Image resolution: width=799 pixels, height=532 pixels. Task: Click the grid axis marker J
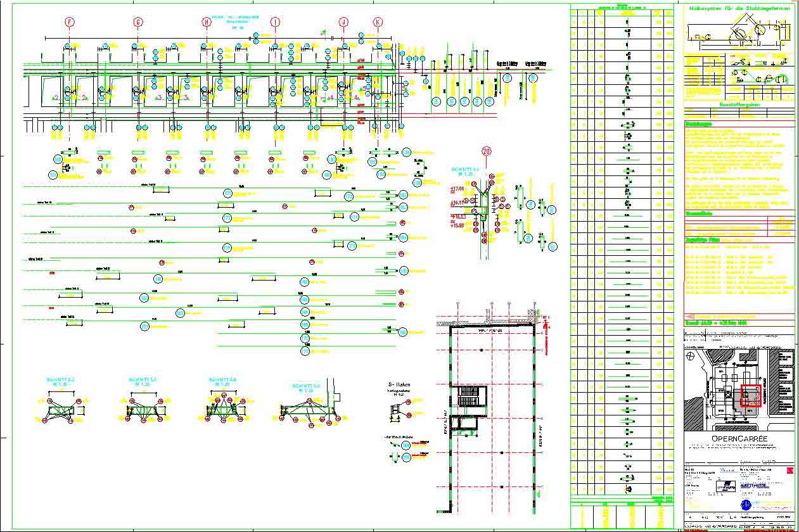pos(343,22)
